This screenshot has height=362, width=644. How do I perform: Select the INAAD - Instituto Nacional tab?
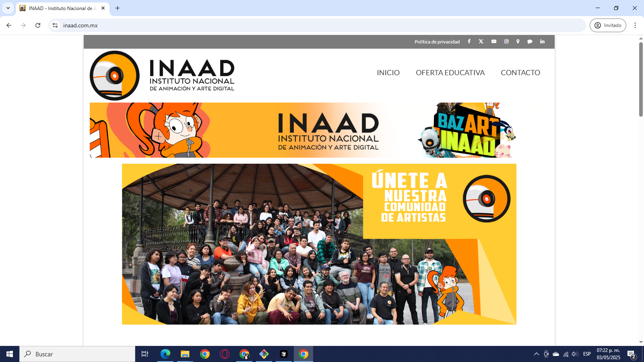click(x=63, y=8)
